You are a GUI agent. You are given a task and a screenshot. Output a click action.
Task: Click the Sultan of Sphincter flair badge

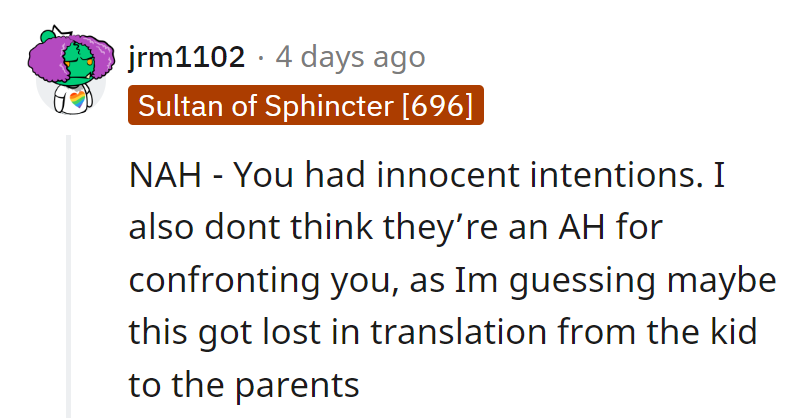point(306,107)
